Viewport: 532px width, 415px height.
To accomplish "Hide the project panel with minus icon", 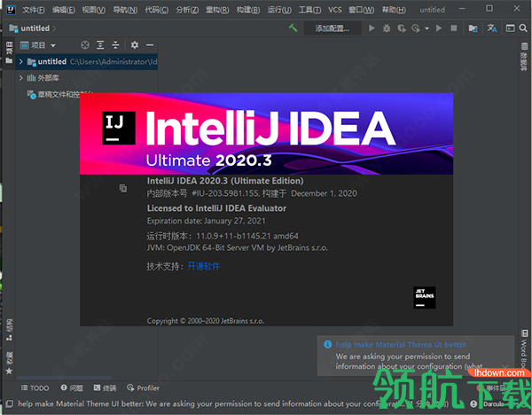I will coord(150,45).
